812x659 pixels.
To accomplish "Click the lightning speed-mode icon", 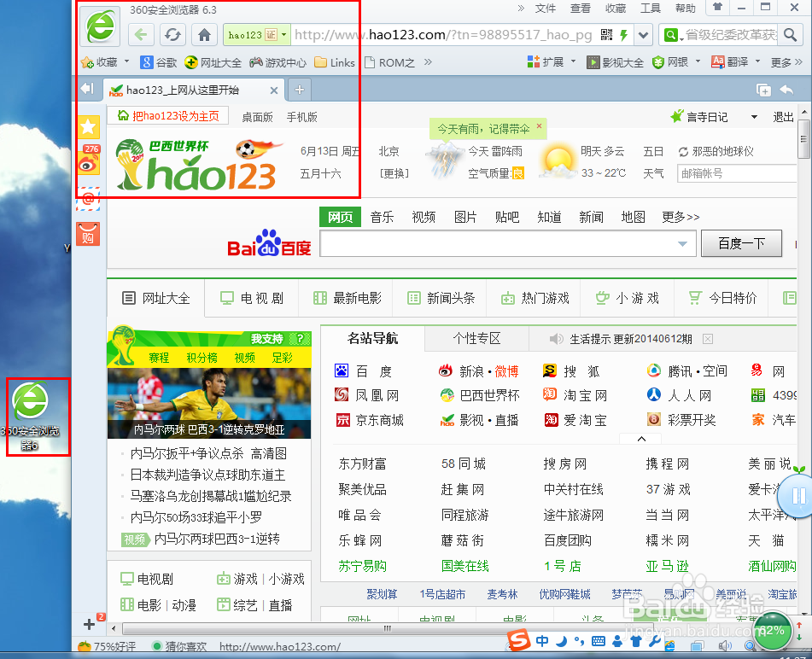I will 624,35.
